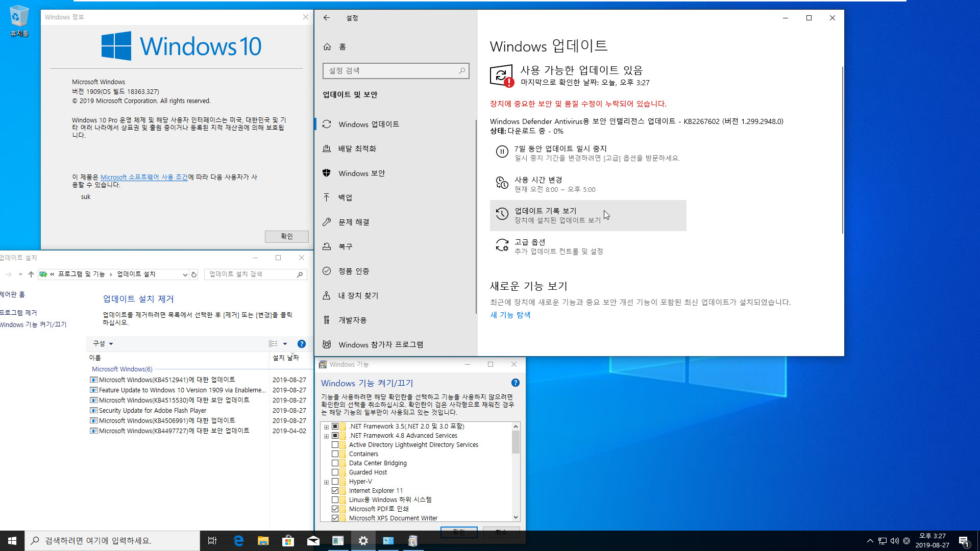Click the Settings window vertical scrollbar

click(842, 151)
